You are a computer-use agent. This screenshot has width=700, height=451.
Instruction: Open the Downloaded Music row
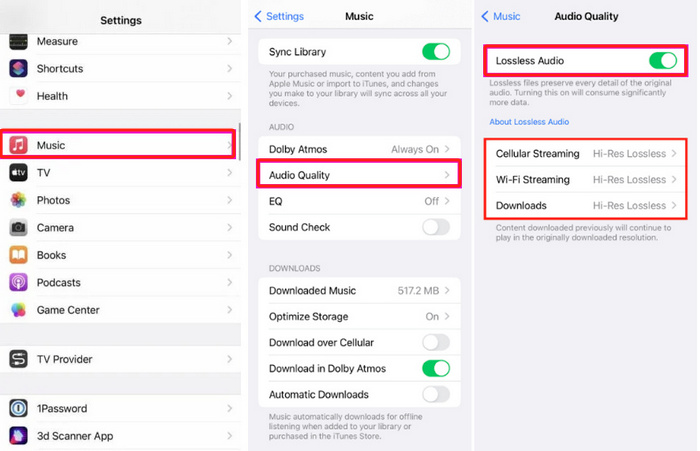pyautogui.click(x=359, y=290)
